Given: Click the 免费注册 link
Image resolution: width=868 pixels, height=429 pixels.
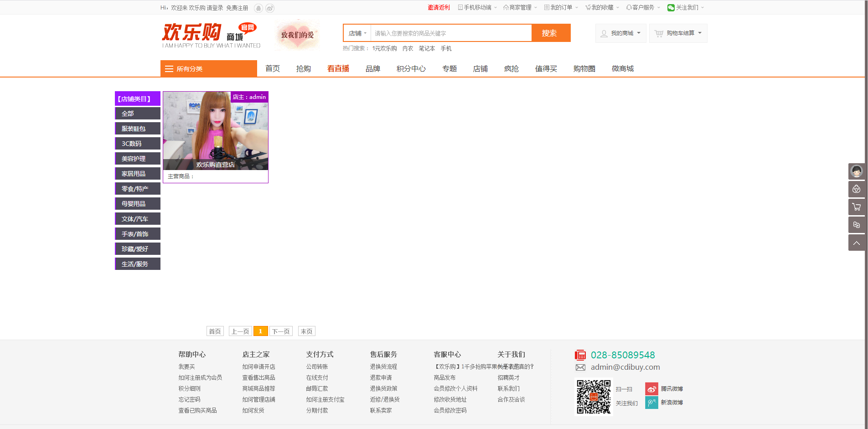Looking at the screenshot, I should [237, 8].
